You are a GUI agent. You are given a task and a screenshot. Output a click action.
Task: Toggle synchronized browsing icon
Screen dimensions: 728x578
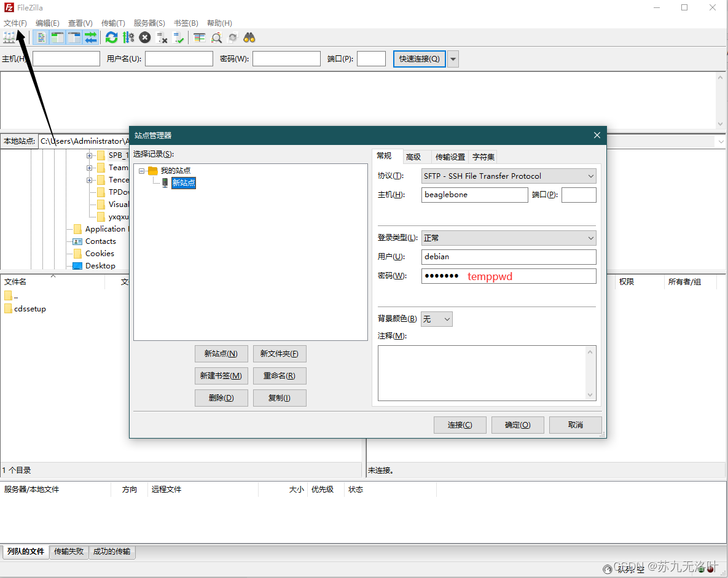233,37
